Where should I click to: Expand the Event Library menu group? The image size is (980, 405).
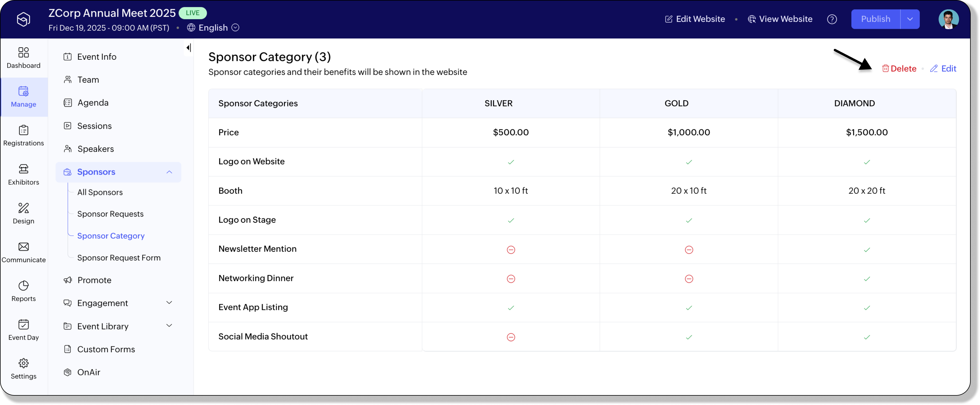(169, 326)
